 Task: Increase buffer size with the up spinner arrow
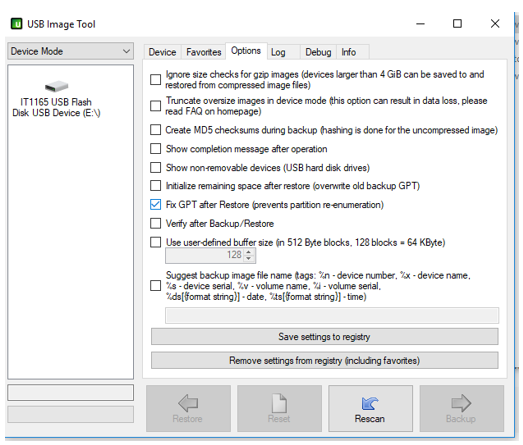(x=248, y=252)
